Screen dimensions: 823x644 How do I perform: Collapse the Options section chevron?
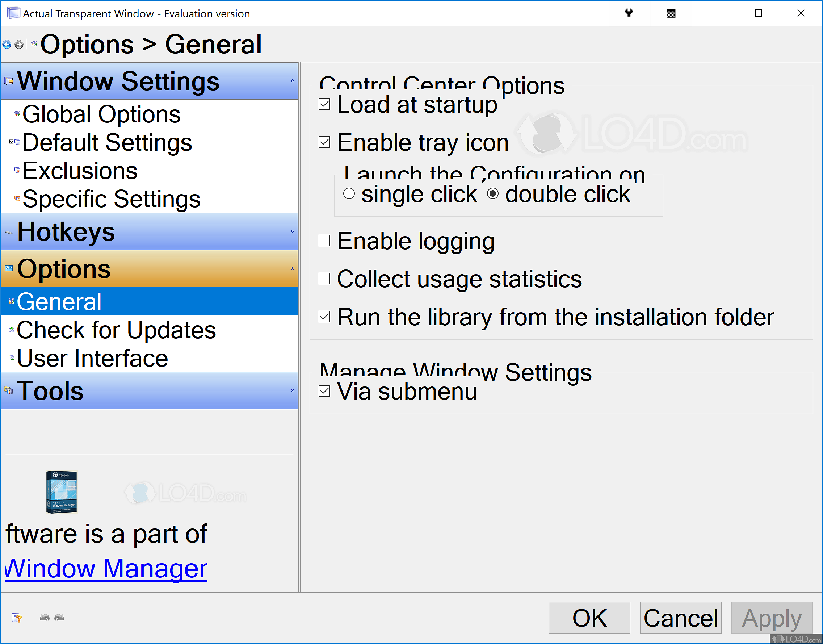pyautogui.click(x=292, y=268)
